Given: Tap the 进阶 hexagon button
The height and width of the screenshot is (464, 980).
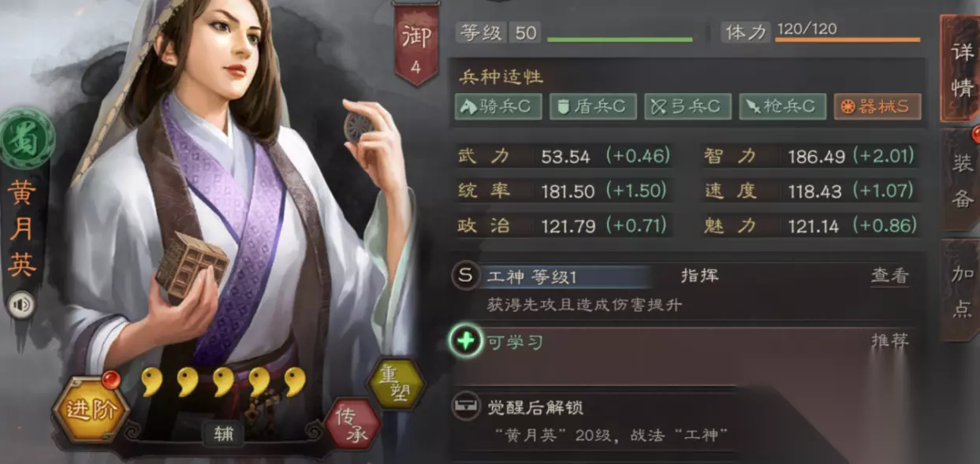Looking at the screenshot, I should click(91, 410).
